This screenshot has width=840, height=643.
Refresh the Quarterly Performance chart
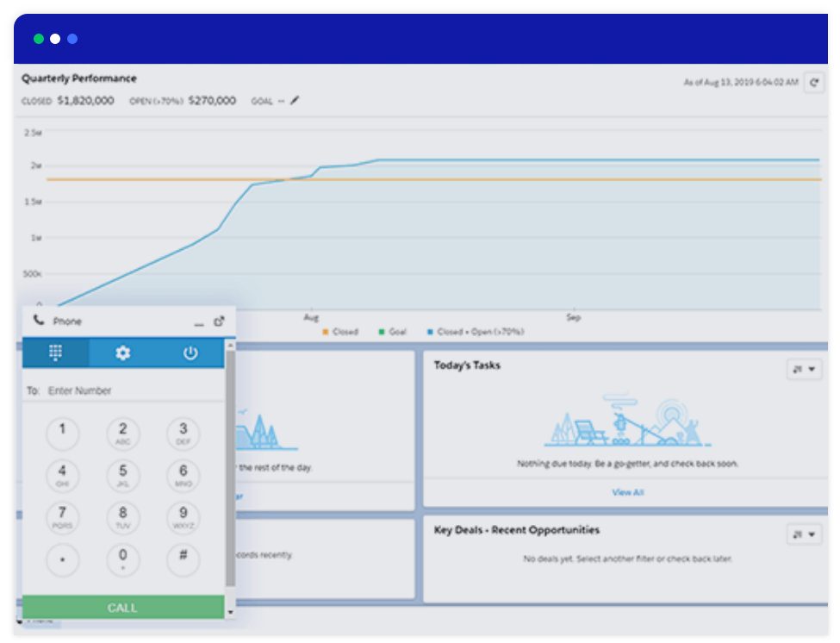[814, 83]
